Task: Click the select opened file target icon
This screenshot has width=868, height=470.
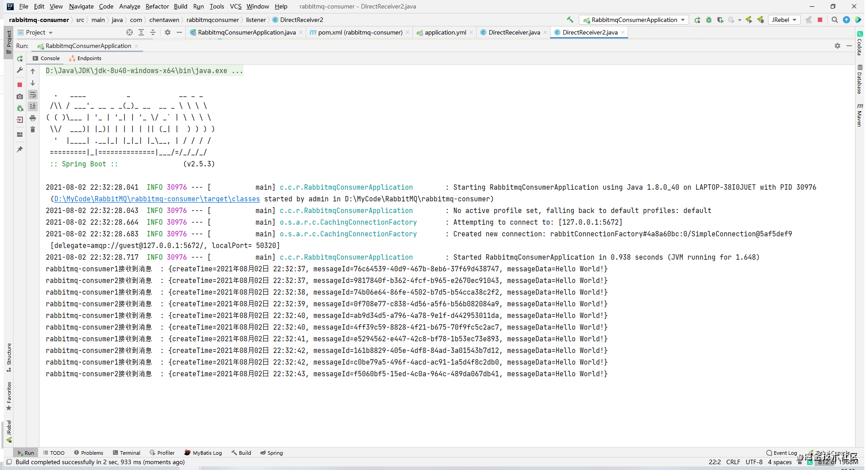Action: (130, 32)
